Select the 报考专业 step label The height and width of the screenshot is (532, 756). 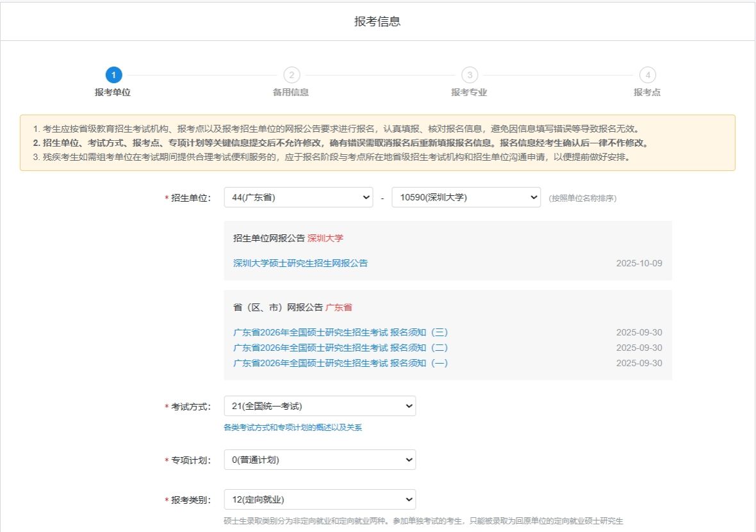point(469,92)
